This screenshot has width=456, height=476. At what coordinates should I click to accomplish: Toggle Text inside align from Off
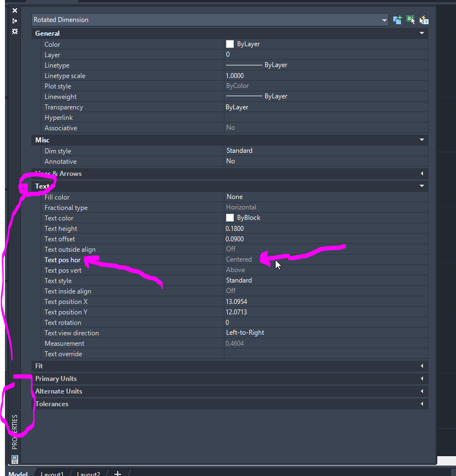pos(230,291)
